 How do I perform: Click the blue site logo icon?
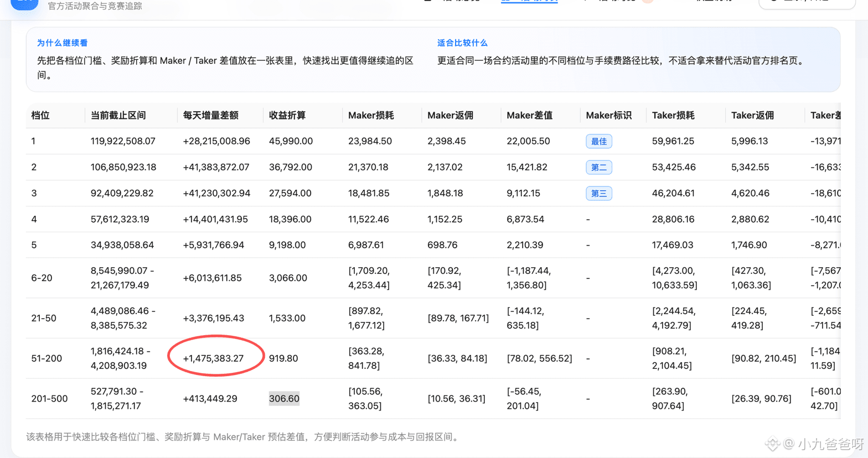(x=25, y=4)
